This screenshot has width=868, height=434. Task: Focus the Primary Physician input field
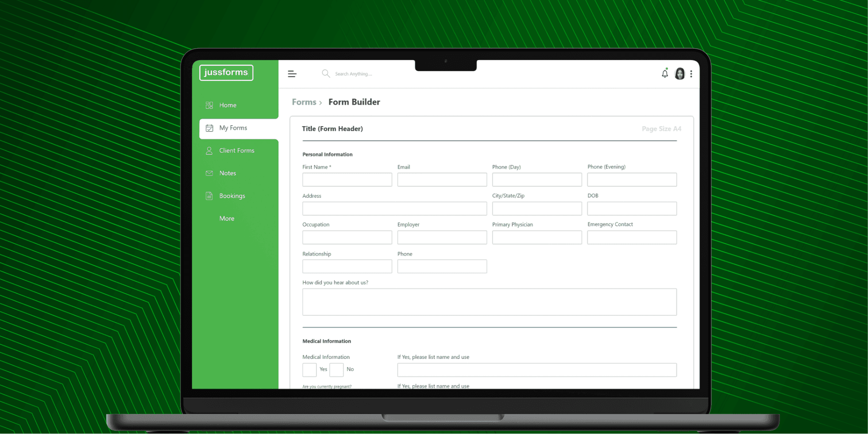pyautogui.click(x=537, y=238)
